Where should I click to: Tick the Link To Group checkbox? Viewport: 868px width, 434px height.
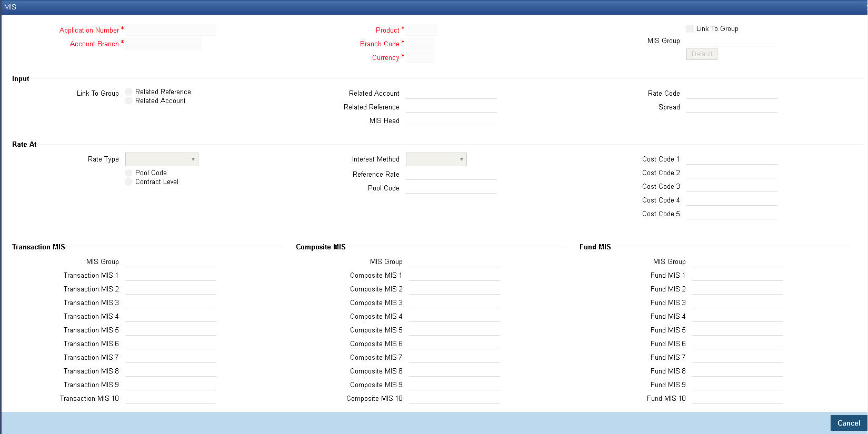690,28
